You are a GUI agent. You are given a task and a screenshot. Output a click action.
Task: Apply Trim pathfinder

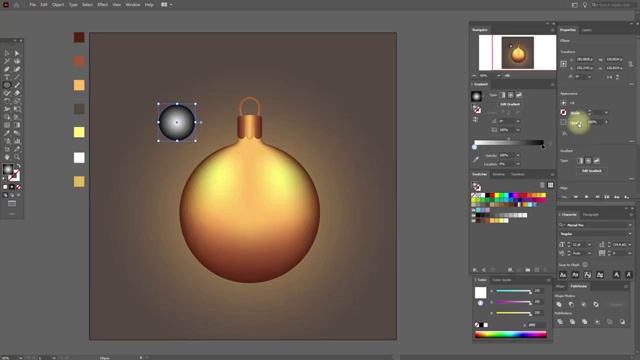pyautogui.click(x=572, y=322)
